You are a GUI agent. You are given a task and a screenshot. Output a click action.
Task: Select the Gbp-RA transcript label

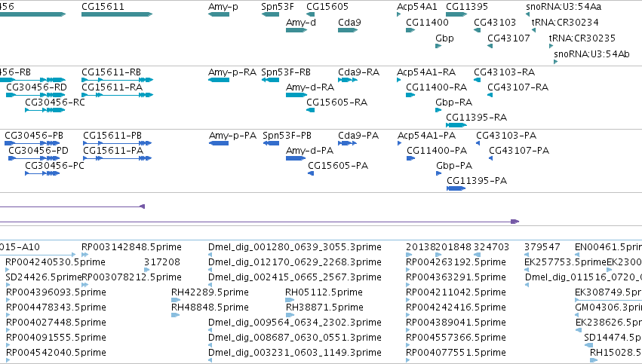coord(453,102)
